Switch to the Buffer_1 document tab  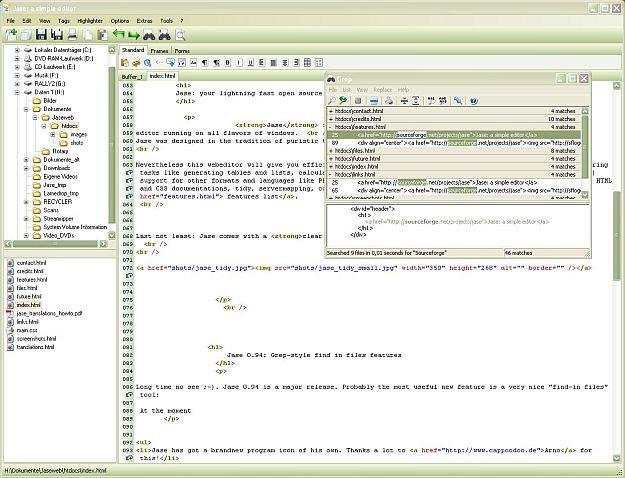click(x=132, y=75)
